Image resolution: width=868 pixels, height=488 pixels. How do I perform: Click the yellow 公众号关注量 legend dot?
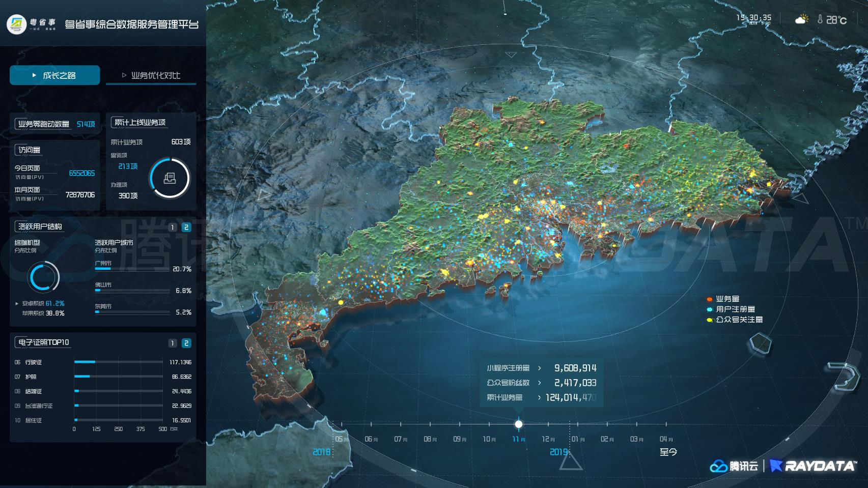pos(709,320)
